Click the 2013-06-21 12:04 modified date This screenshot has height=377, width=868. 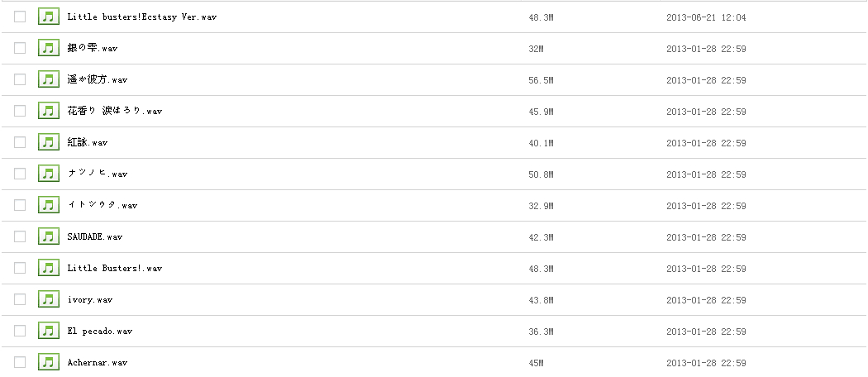click(x=706, y=17)
